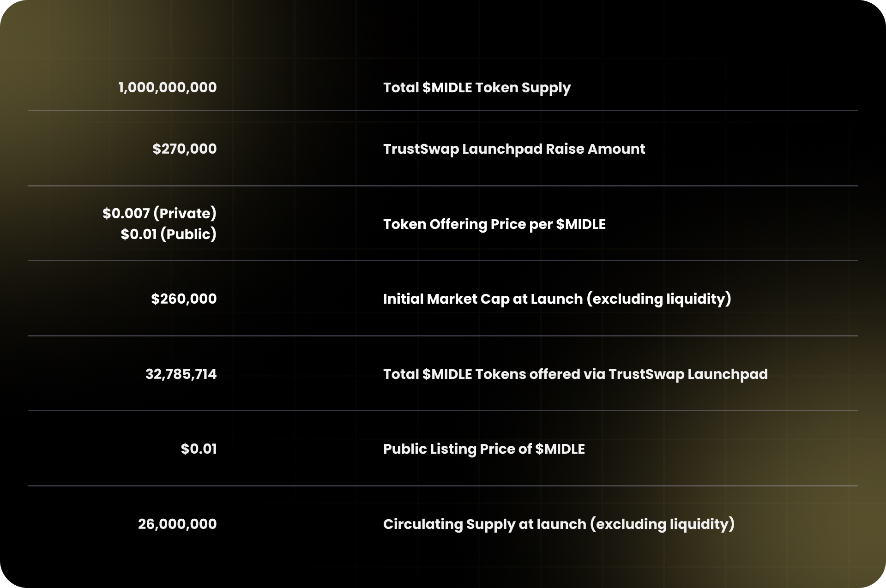Click the divider above Circulating Supply row
Viewport: 886px width, 588px height.
[x=443, y=486]
